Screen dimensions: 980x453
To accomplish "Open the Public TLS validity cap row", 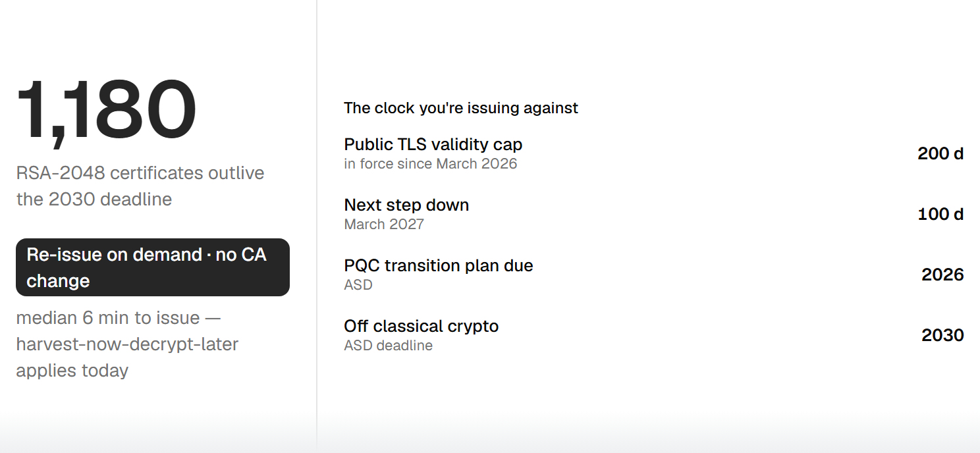I will 653,153.
